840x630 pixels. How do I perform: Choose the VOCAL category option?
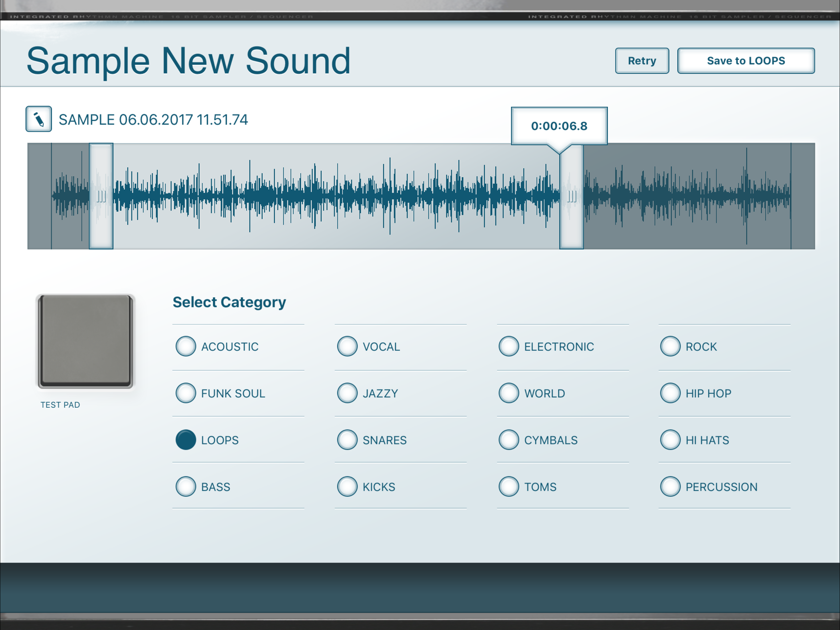tap(347, 347)
